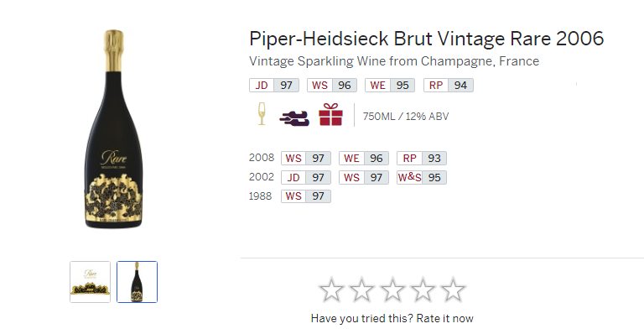Open the WE 95 rating badge for 2006

pos(390,86)
